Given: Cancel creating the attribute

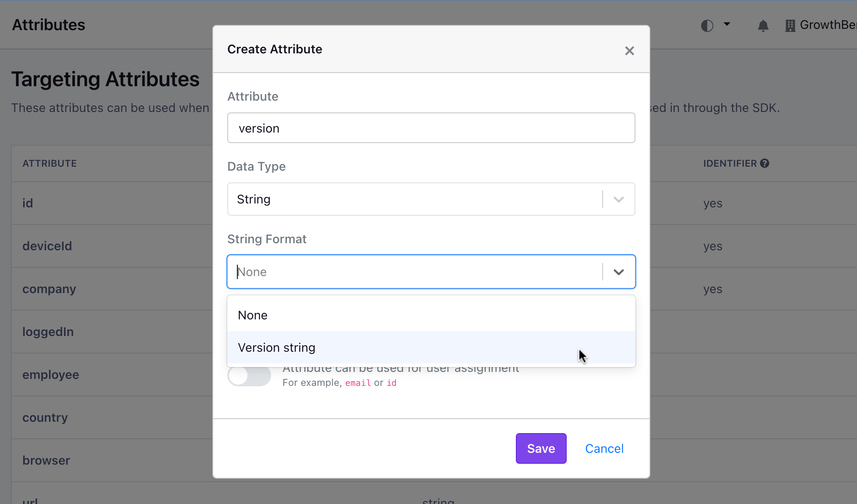Looking at the screenshot, I should (604, 448).
